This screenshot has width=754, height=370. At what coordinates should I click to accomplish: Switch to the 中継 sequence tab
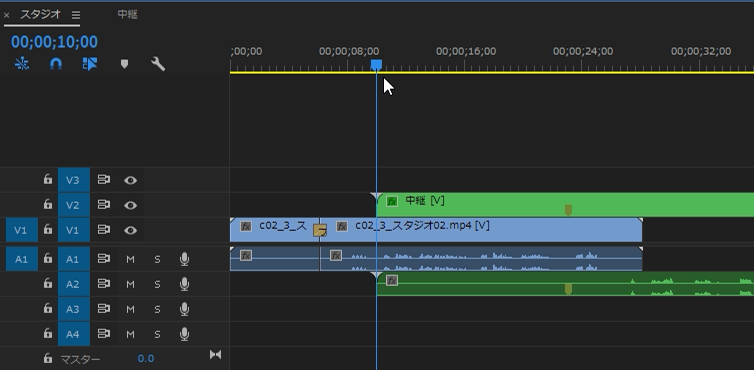(x=127, y=14)
